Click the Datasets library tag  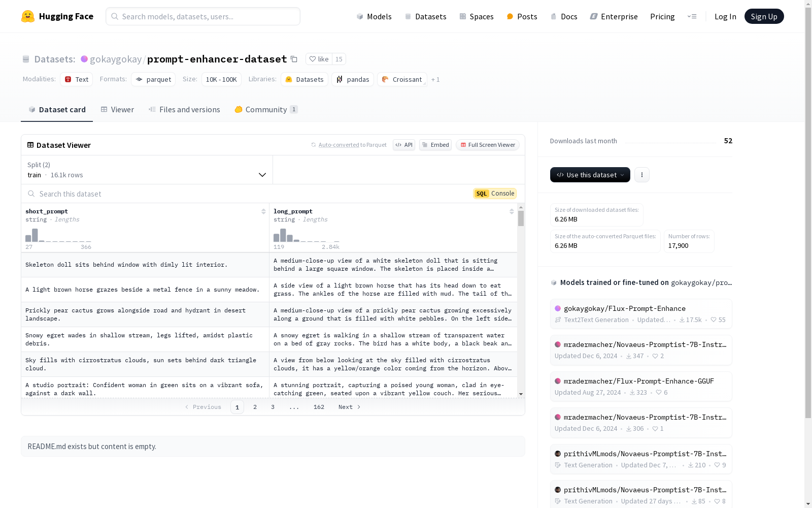click(x=304, y=79)
